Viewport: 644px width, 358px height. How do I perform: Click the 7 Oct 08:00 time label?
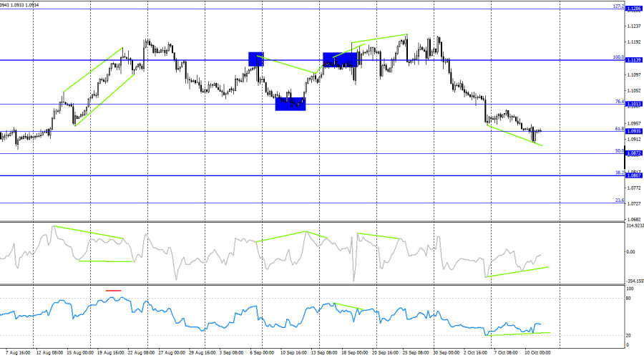click(x=506, y=353)
